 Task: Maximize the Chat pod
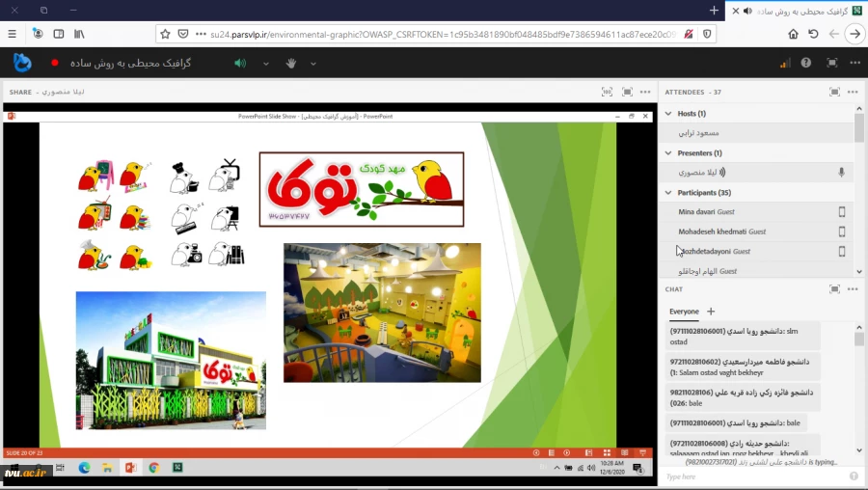click(834, 288)
